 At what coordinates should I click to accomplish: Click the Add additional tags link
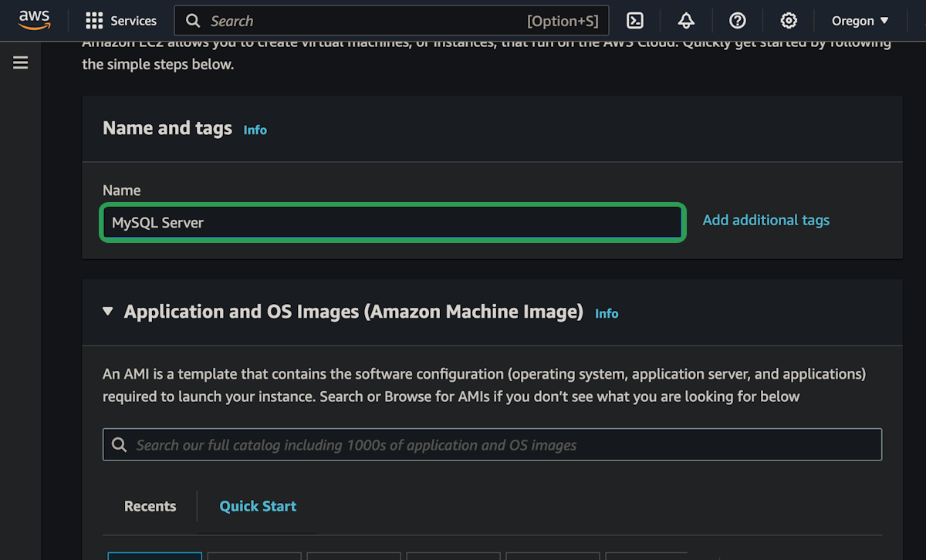pyautogui.click(x=765, y=221)
